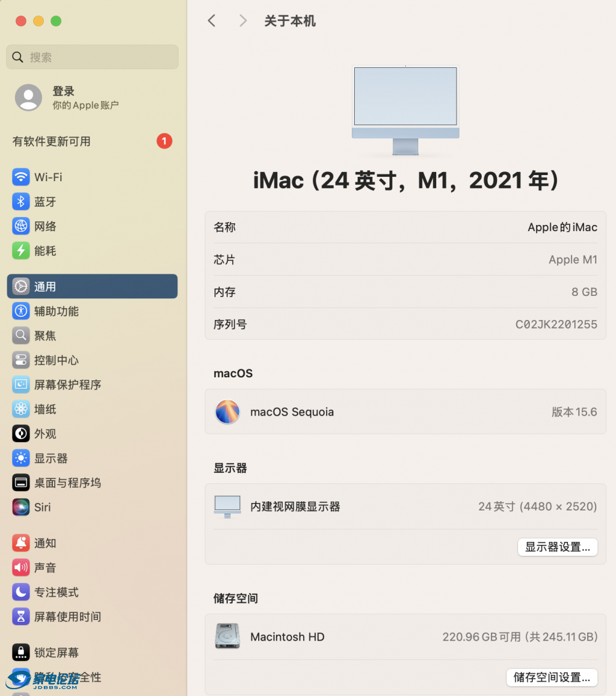Click the memory value 8 GB
Image resolution: width=616 pixels, height=696 pixels.
[584, 292]
